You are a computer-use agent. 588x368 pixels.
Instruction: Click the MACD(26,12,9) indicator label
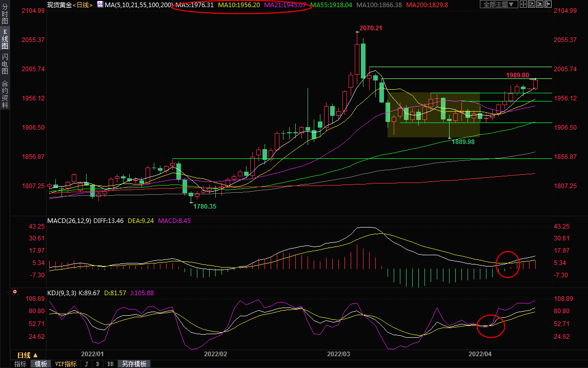tap(68, 221)
